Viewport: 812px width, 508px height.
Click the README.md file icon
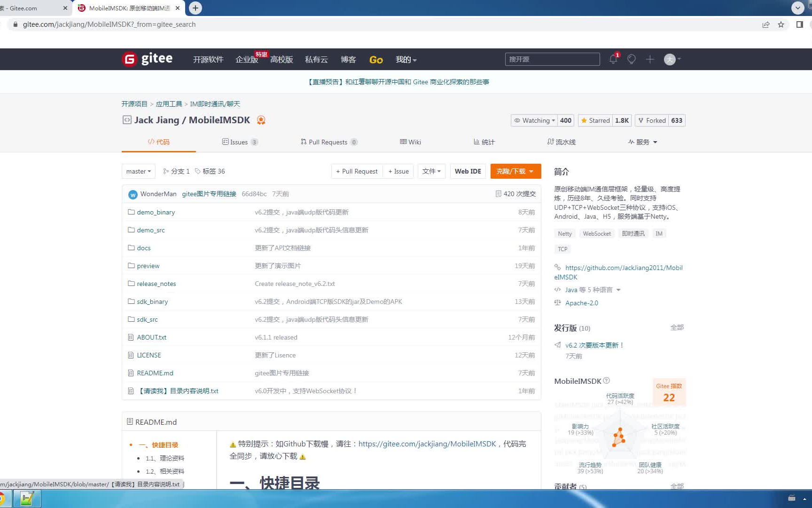(130, 373)
